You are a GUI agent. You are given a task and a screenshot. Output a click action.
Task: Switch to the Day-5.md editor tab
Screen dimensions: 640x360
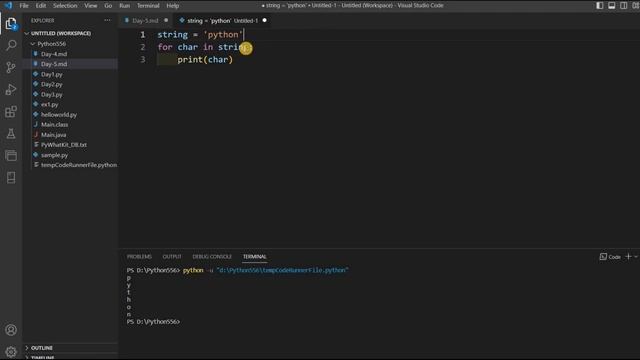pyautogui.click(x=145, y=20)
